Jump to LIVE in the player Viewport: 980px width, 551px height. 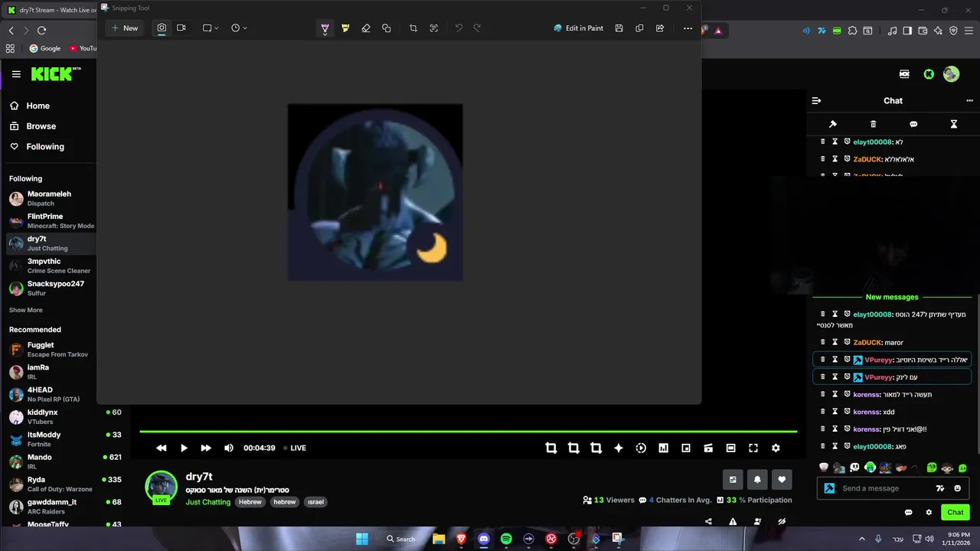[x=295, y=448]
